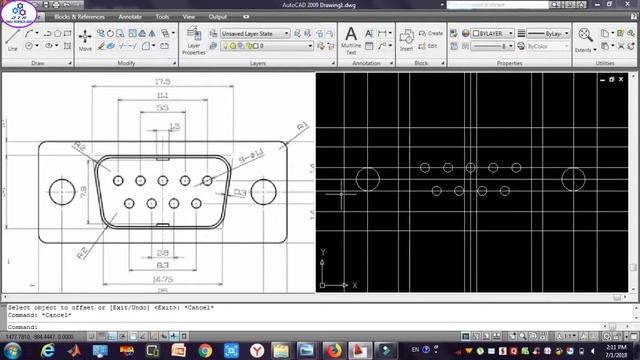Click the Plot printer icon in title bar
This screenshot has height=360, width=640.
56,5
